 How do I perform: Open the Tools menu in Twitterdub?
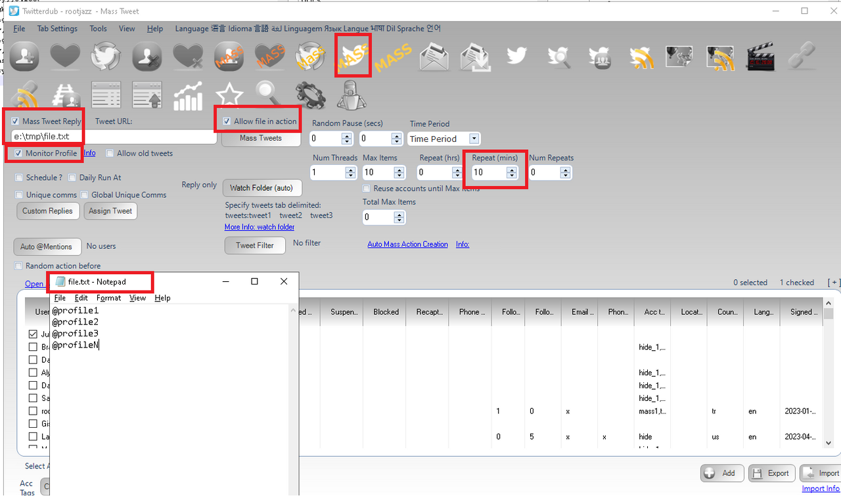pyautogui.click(x=99, y=29)
